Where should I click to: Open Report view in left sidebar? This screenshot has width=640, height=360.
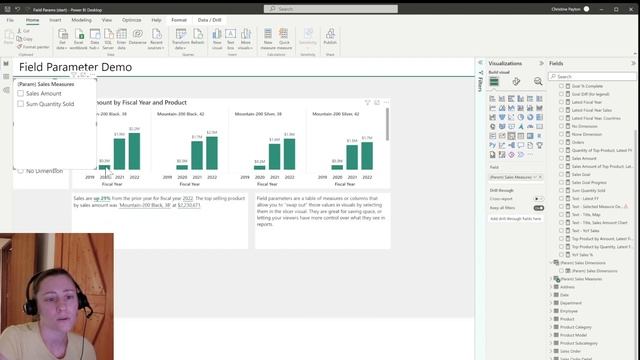[x=6, y=64]
